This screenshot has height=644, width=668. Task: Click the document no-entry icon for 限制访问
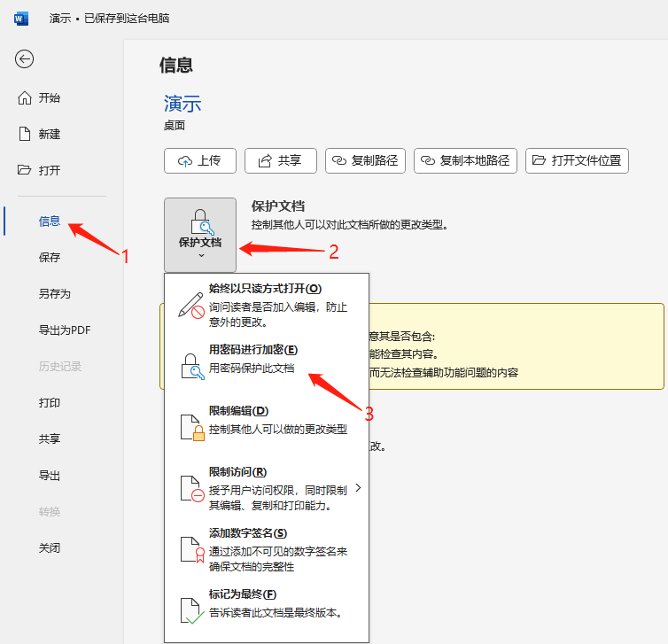point(192,489)
